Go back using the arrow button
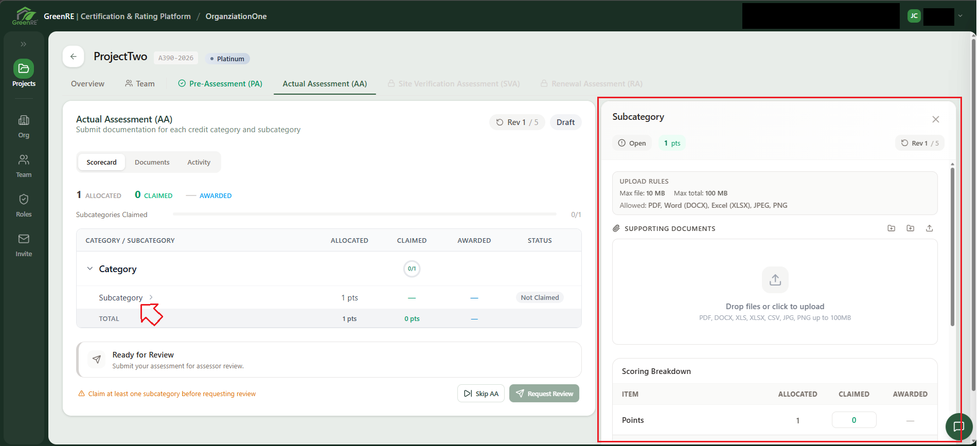Image resolution: width=980 pixels, height=446 pixels. click(74, 57)
